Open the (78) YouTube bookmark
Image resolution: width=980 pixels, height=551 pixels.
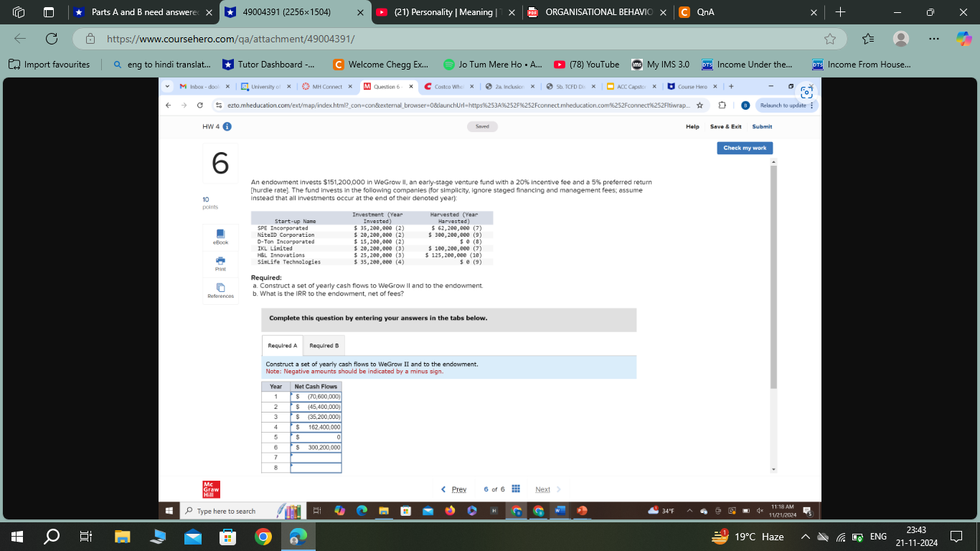tap(586, 64)
